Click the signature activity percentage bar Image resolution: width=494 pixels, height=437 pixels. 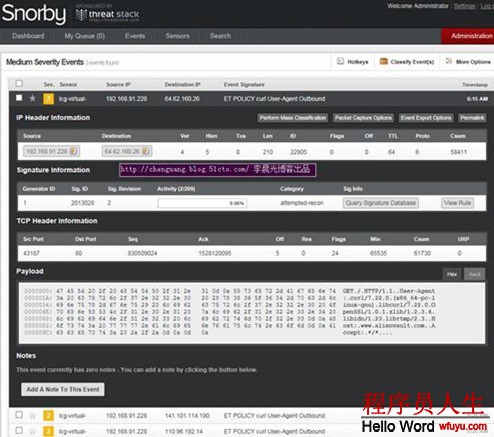[202, 203]
